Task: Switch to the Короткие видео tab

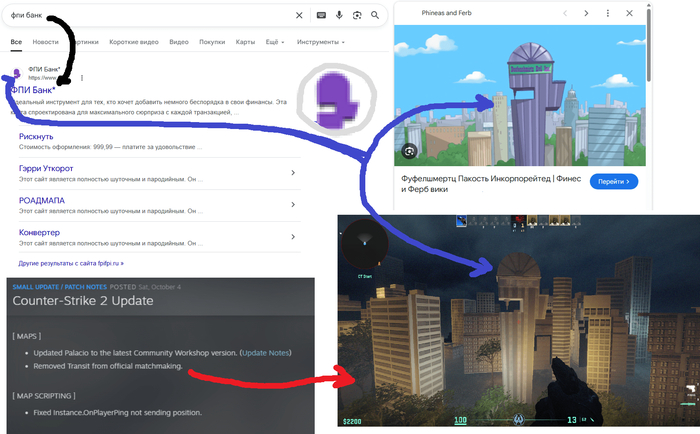Action: [135, 42]
